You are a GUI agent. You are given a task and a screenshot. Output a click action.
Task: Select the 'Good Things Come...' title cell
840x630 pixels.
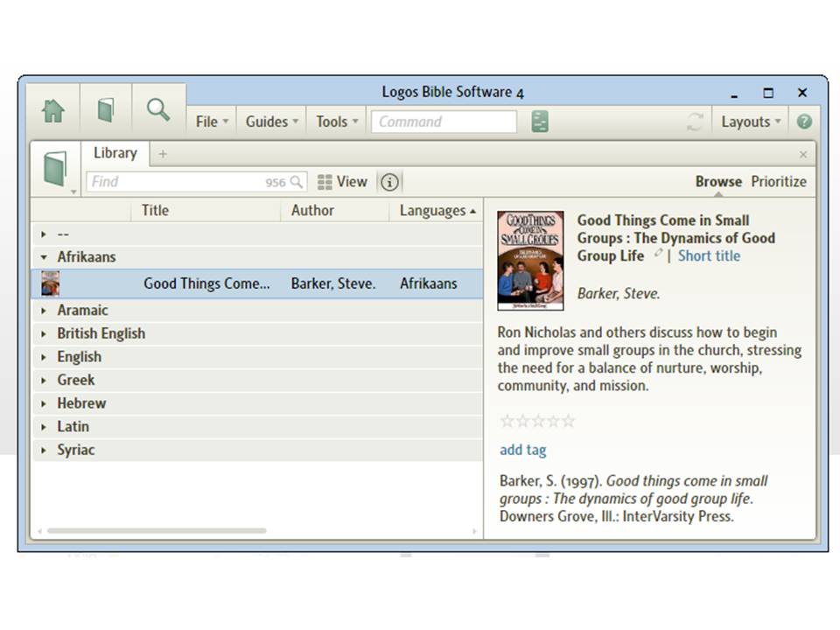pos(206,283)
